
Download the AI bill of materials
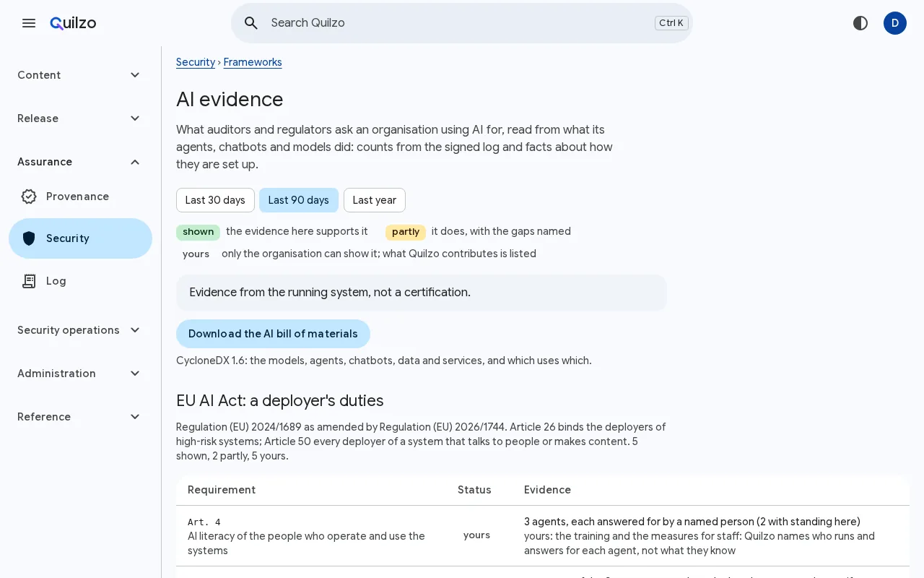coord(273,334)
